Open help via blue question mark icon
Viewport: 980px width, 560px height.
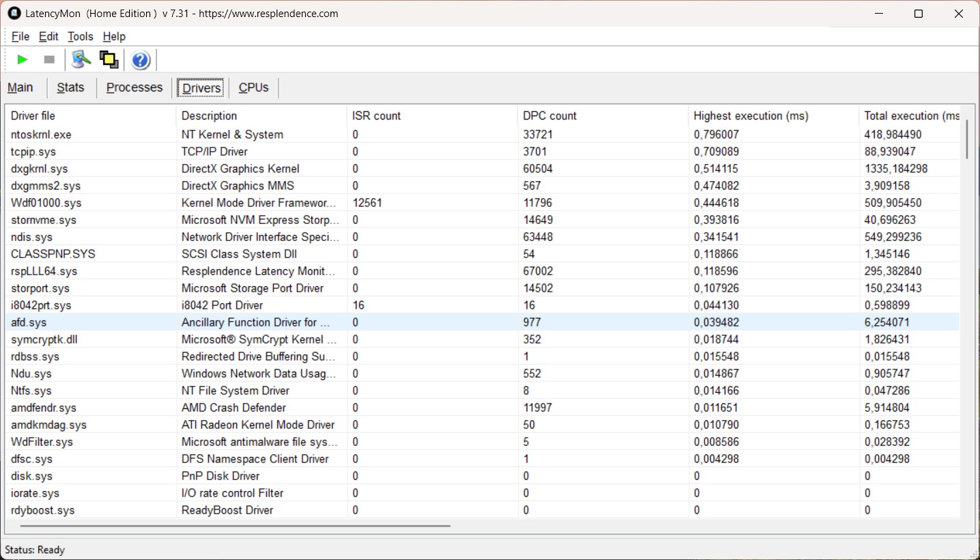(x=141, y=60)
